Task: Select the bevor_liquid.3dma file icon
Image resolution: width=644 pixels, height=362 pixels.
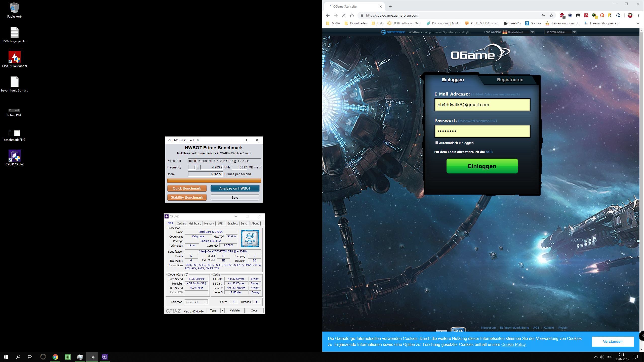Action: (14, 84)
